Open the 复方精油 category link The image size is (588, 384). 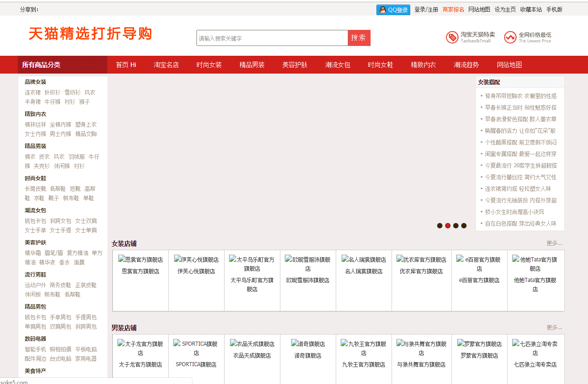tap(77, 253)
